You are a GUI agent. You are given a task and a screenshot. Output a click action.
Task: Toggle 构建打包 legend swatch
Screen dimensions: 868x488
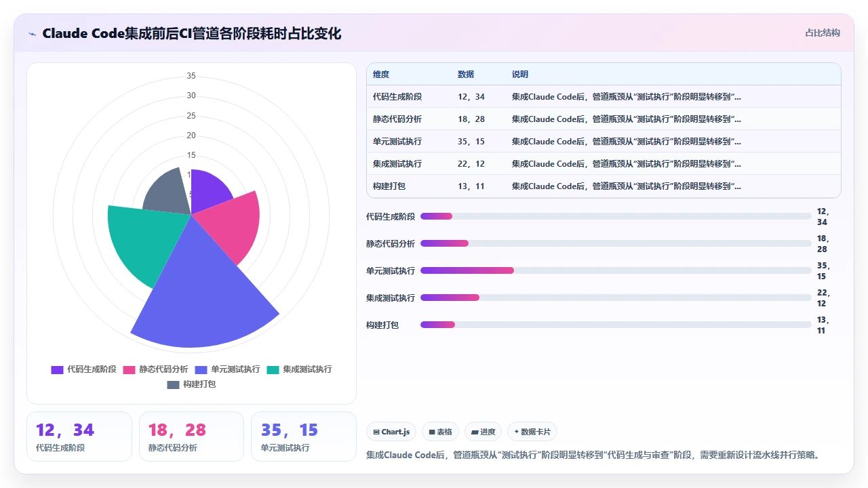click(x=173, y=384)
